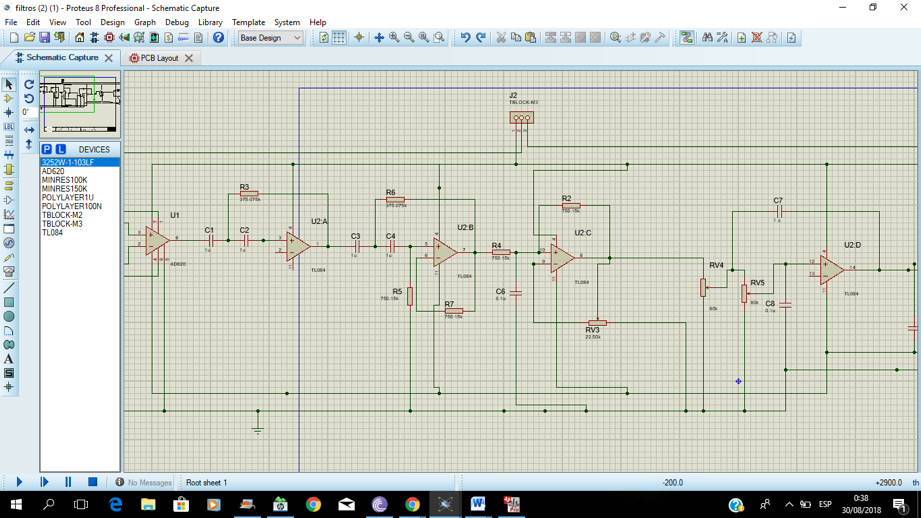Click the rotation angle input field
921x518 pixels.
coord(29,112)
